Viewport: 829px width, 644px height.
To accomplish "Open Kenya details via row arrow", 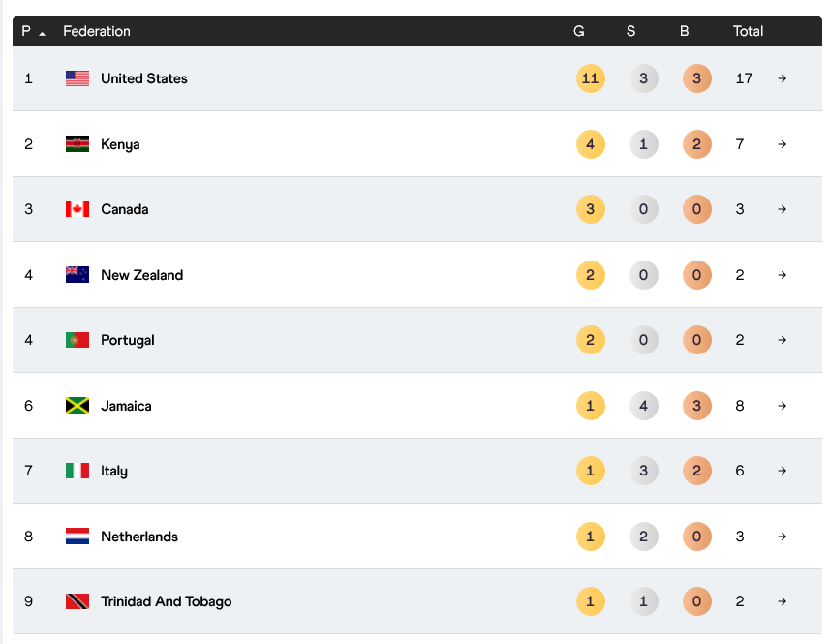I will coord(782,144).
